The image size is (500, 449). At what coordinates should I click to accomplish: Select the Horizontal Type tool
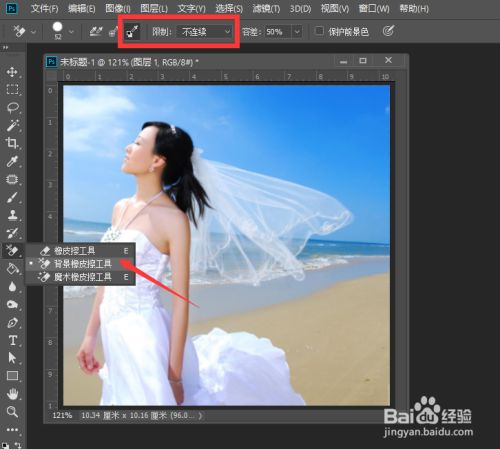(x=12, y=340)
